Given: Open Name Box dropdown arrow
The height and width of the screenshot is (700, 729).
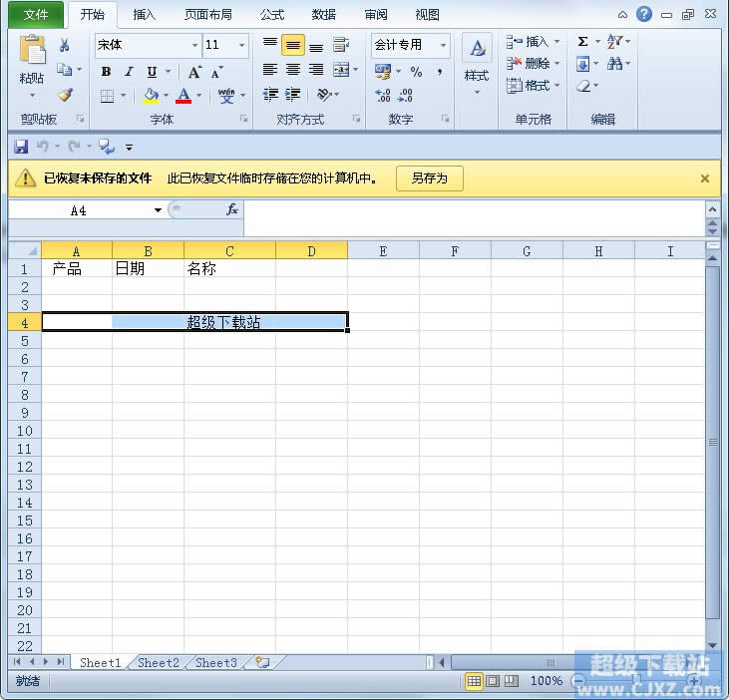Looking at the screenshot, I should pos(159,210).
